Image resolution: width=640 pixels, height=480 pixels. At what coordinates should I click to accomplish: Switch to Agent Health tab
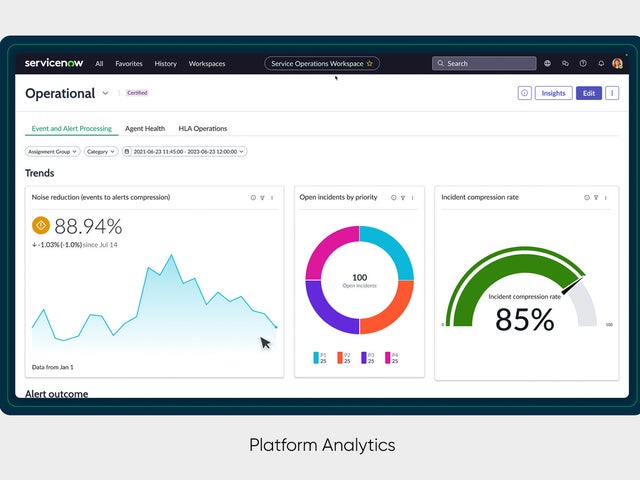coord(145,128)
